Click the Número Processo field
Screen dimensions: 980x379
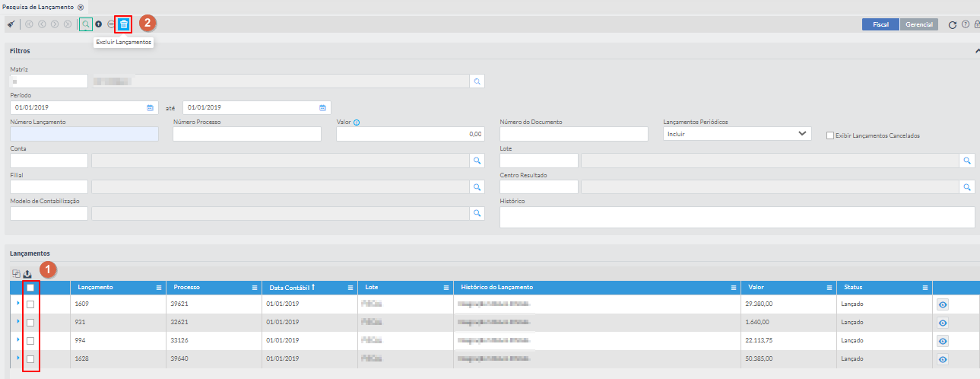[x=247, y=134]
